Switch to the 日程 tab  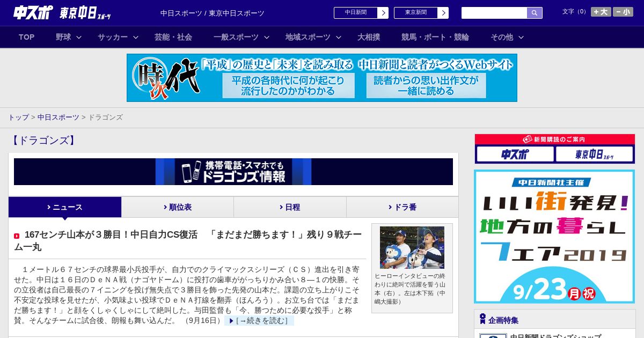pos(290,207)
